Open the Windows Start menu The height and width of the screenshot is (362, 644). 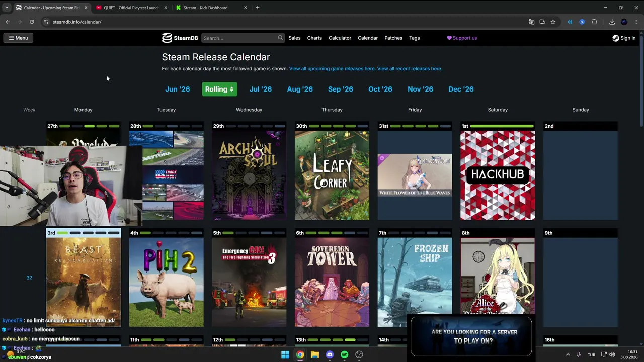(285, 354)
